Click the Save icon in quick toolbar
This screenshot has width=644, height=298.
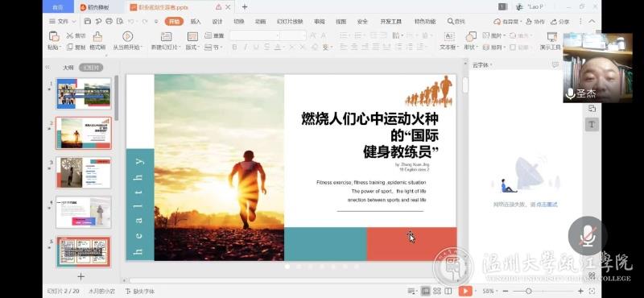[88, 22]
